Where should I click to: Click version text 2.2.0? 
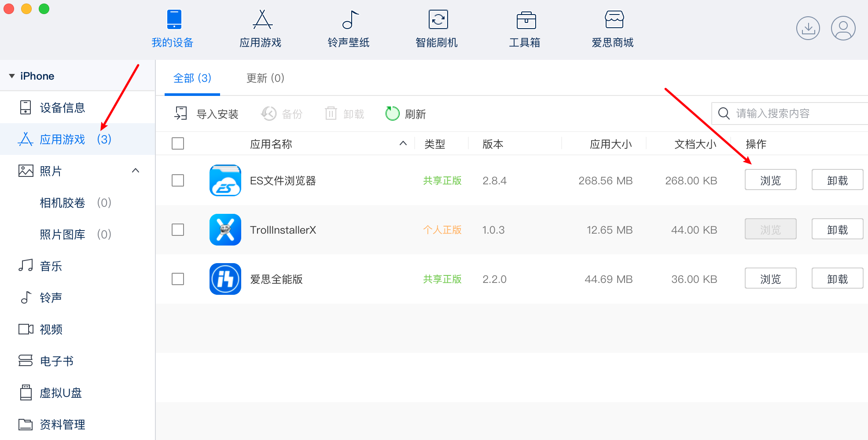click(x=494, y=279)
